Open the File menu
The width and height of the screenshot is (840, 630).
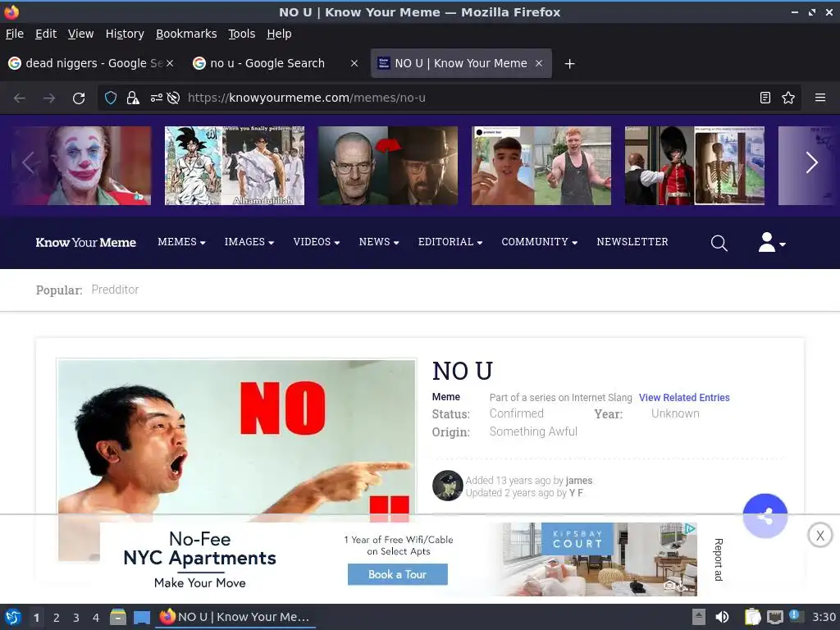coord(15,34)
